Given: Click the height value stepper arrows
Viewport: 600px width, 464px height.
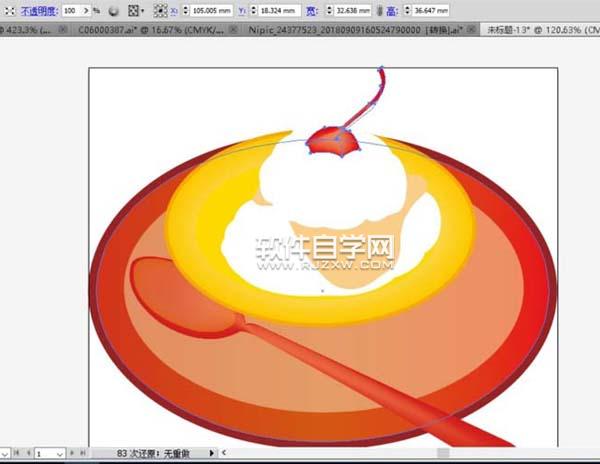Looking at the screenshot, I should point(408,11).
